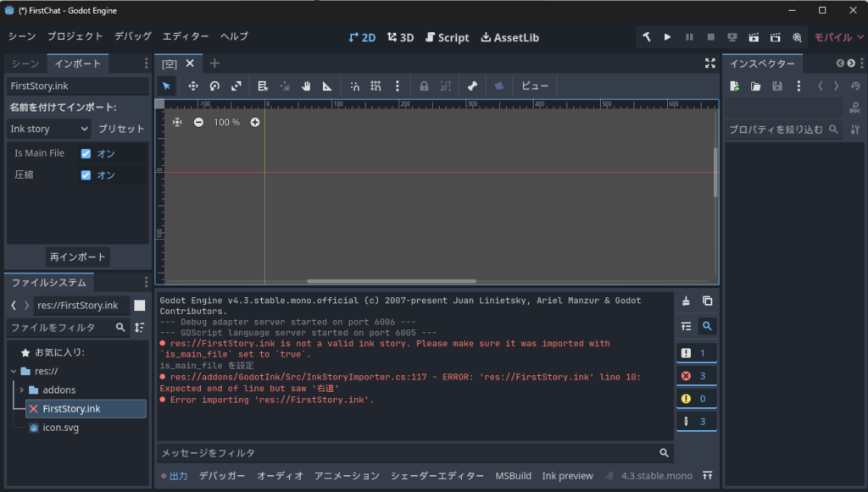Pause the running project

click(x=689, y=37)
